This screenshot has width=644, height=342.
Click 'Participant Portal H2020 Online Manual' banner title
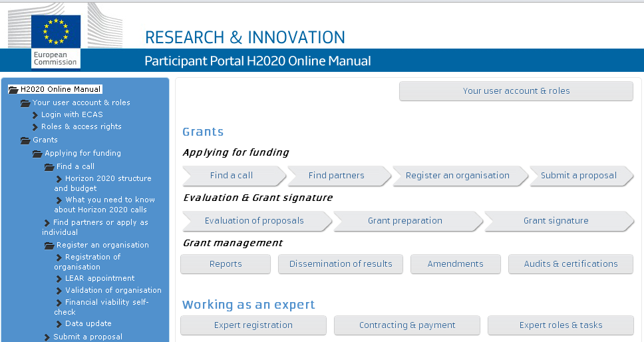pyautogui.click(x=257, y=61)
